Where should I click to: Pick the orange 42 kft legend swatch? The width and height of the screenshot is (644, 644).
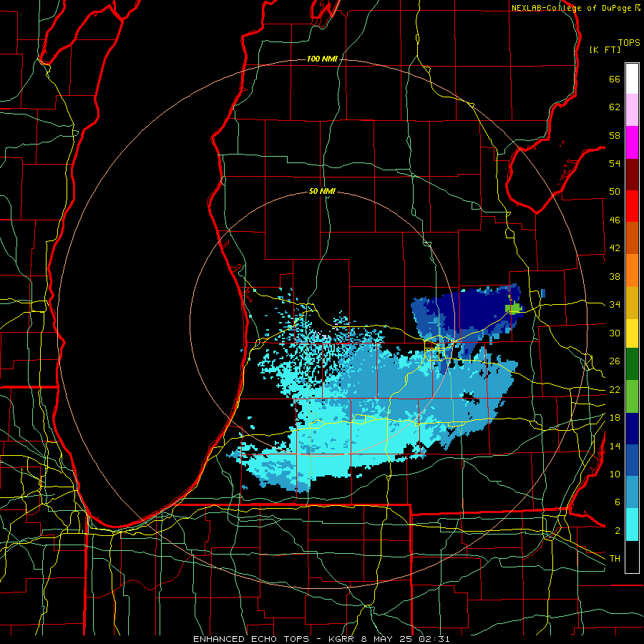632,270
